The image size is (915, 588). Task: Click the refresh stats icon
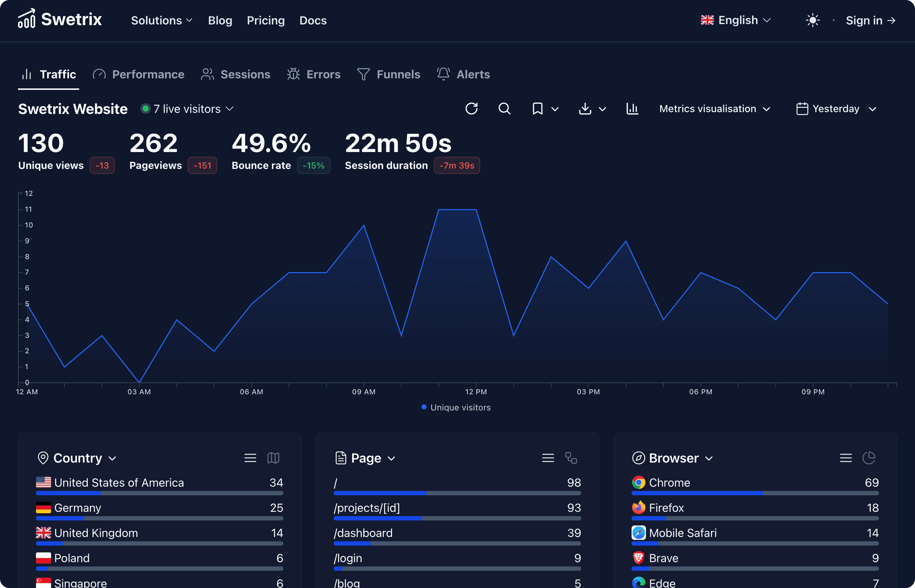pos(472,109)
